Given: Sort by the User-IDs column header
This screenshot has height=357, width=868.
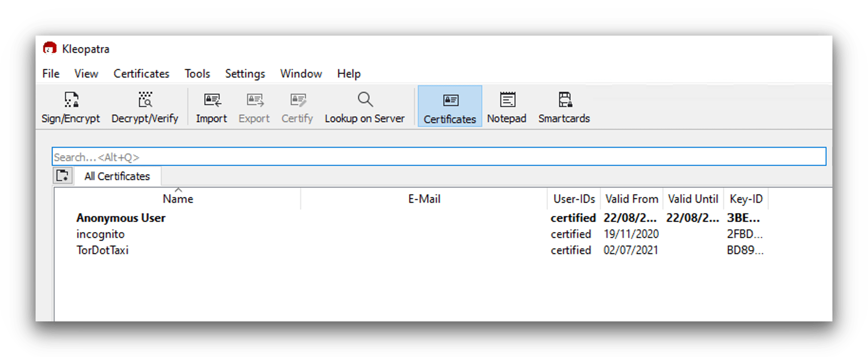Looking at the screenshot, I should tap(574, 199).
